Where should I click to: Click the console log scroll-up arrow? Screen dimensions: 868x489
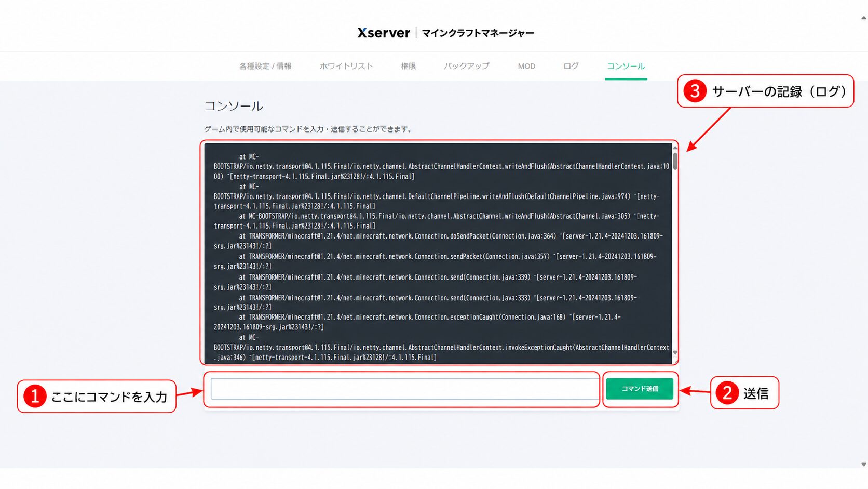pos(675,148)
